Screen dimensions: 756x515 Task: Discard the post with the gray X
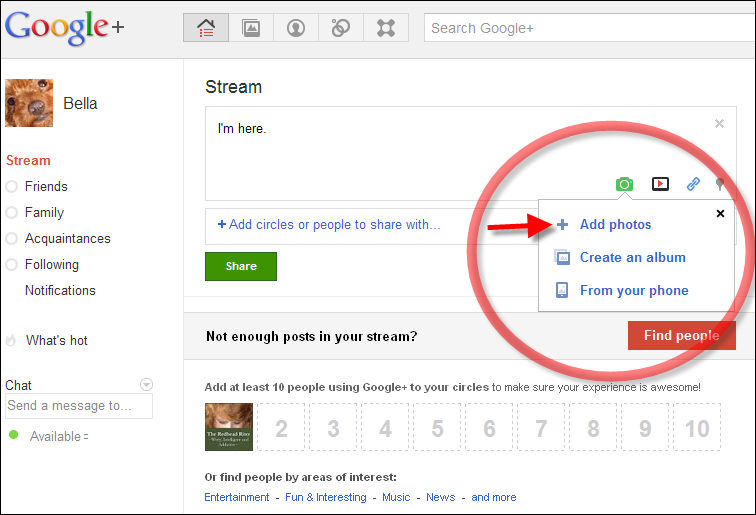[719, 123]
